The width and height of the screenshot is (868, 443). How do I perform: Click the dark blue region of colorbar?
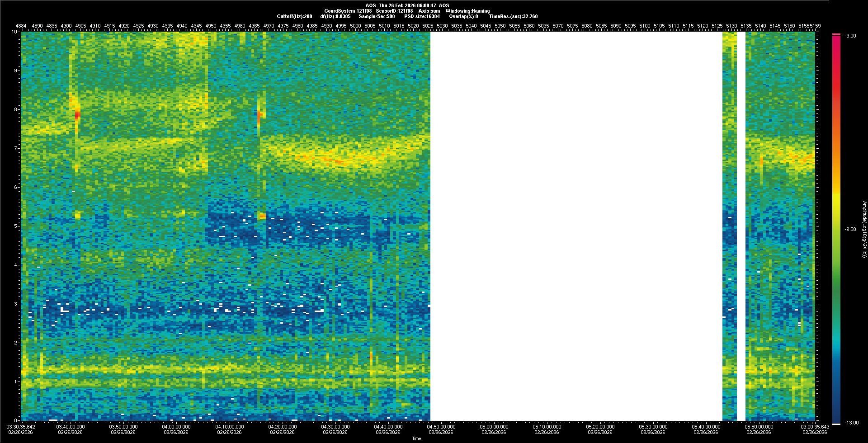click(836, 398)
